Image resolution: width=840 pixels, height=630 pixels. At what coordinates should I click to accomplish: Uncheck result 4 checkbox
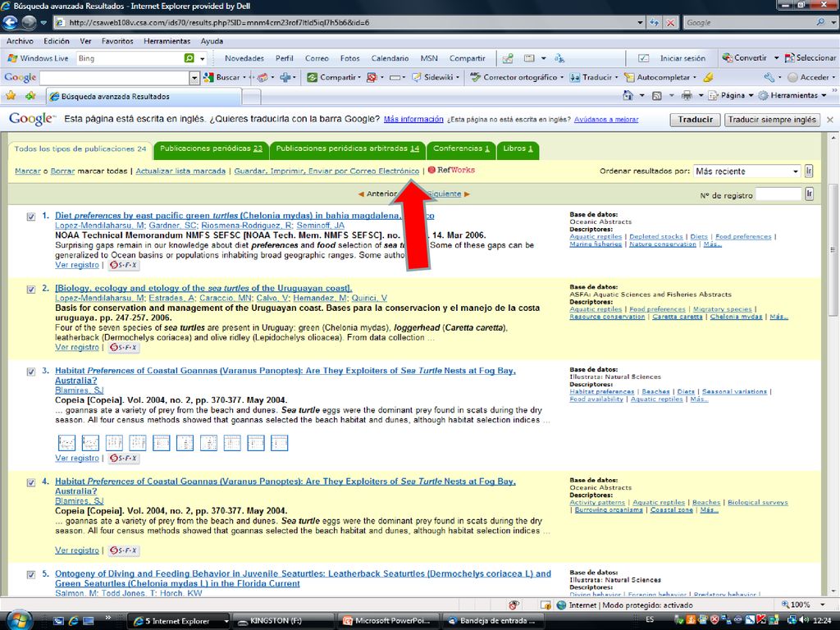(x=31, y=482)
